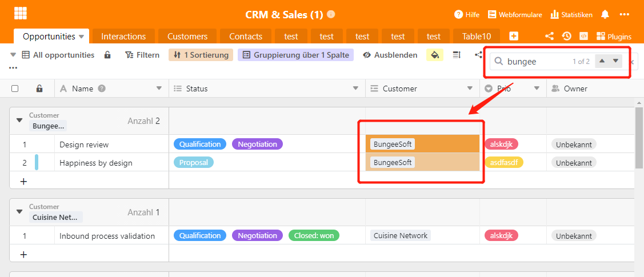Switch to the Interactions tab
Viewport: 644px width, 277px height.
(x=123, y=36)
